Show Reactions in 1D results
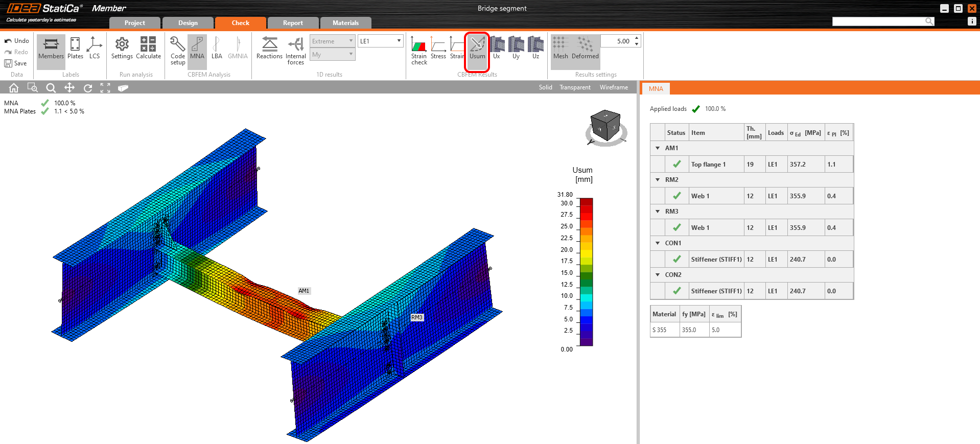The width and height of the screenshot is (980, 444). coord(269,48)
